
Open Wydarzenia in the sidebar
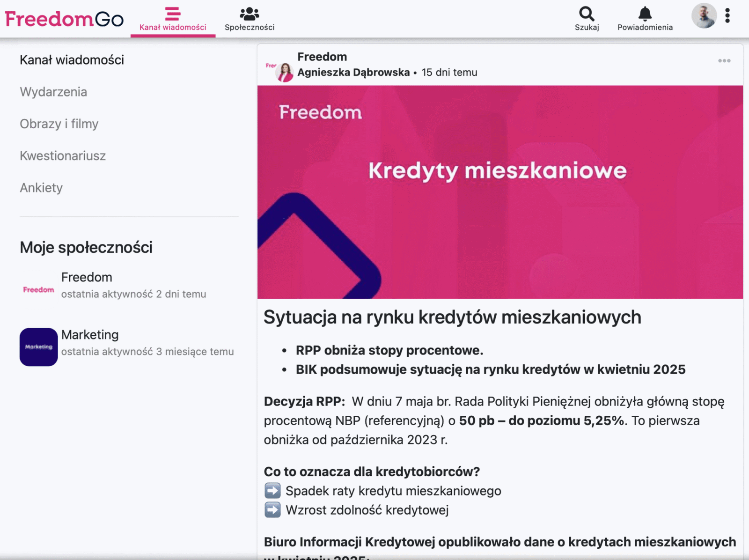pos(53,92)
